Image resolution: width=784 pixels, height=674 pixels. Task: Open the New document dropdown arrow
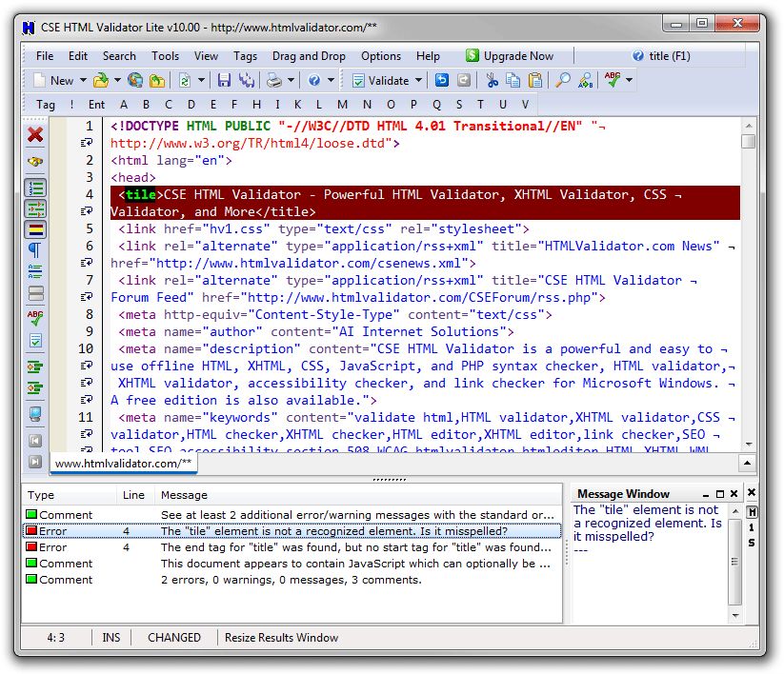83,81
